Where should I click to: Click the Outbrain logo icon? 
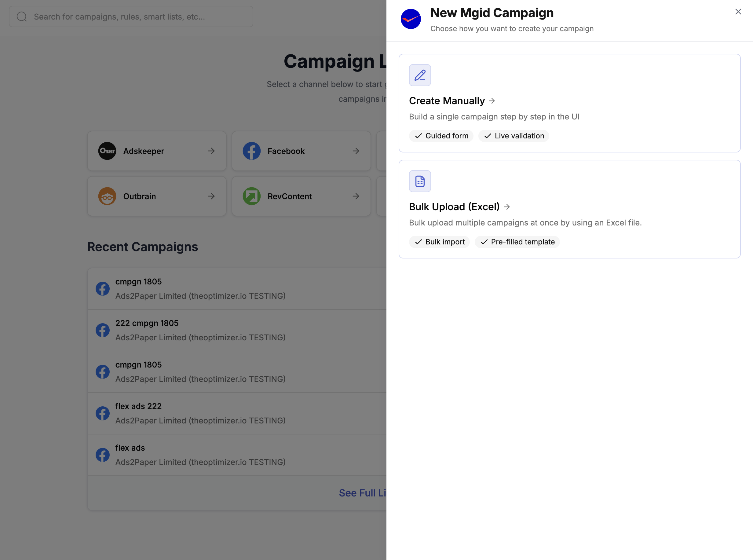(x=107, y=196)
